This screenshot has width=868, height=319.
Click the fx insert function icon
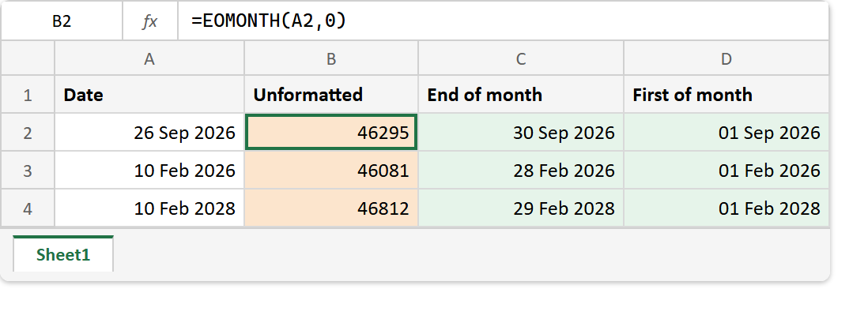coord(149,21)
